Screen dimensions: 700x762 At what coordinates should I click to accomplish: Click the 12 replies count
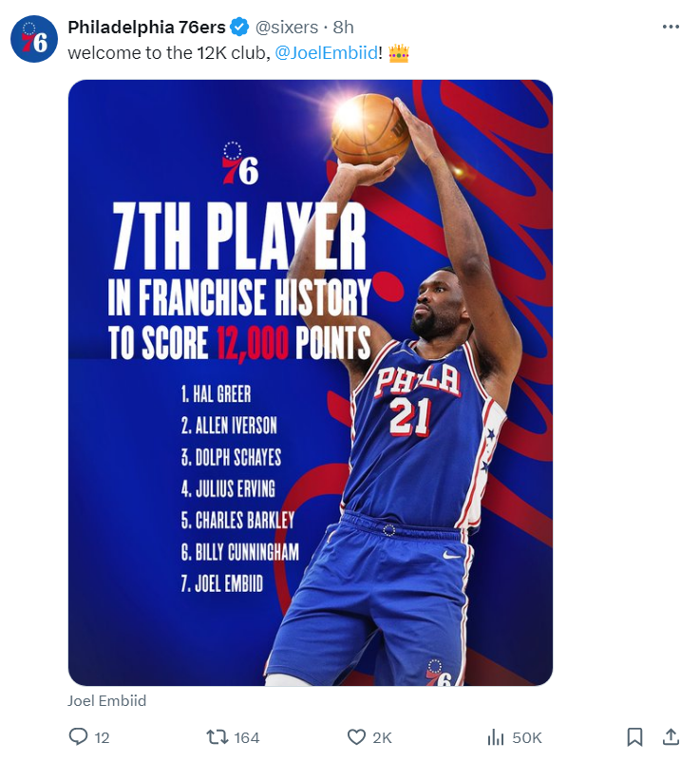(102, 737)
